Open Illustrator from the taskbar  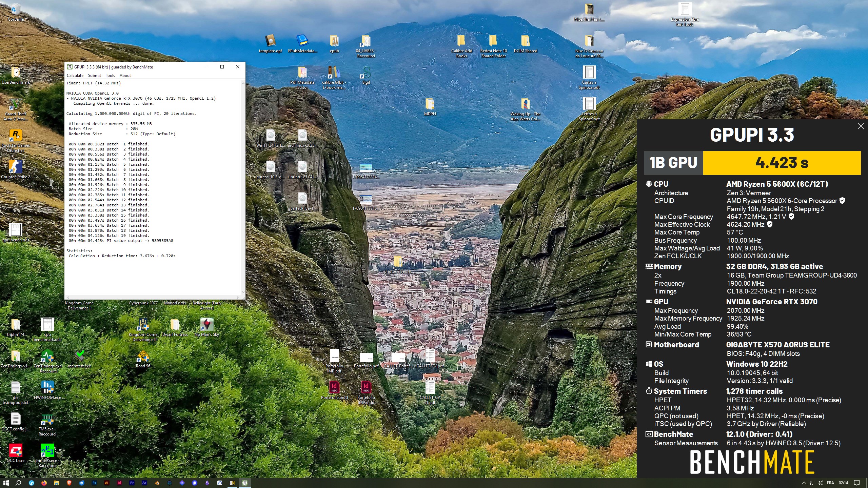(107, 483)
